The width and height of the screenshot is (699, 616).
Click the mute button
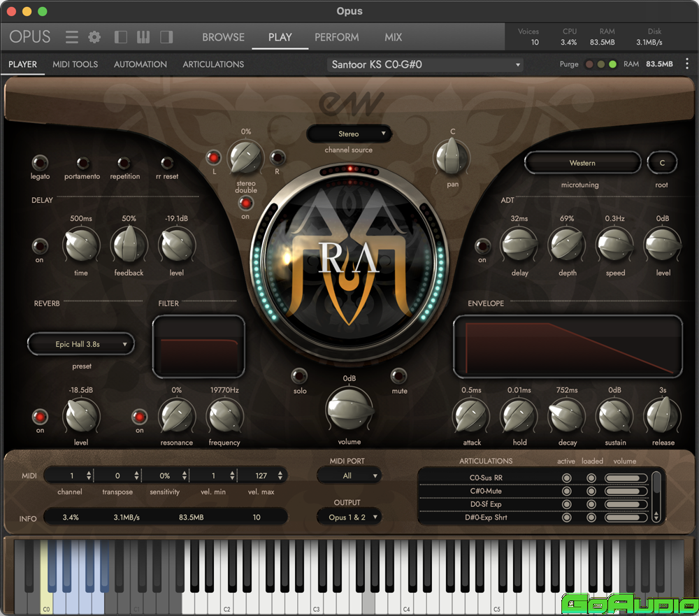399,375
